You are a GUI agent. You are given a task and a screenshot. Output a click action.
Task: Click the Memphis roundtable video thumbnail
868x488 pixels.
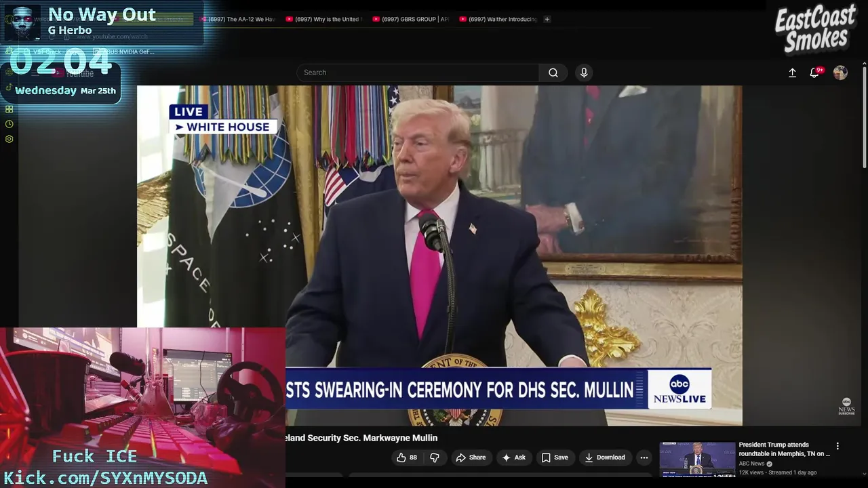(697, 460)
